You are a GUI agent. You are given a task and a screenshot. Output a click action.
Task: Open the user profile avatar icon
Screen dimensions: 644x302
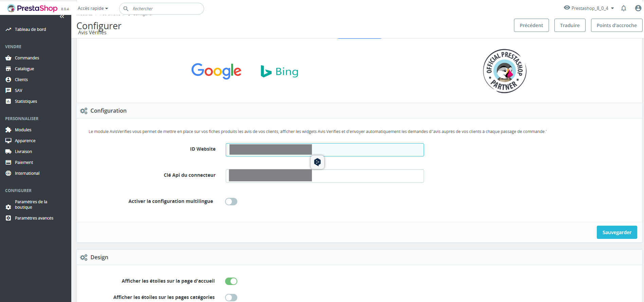coord(638,8)
